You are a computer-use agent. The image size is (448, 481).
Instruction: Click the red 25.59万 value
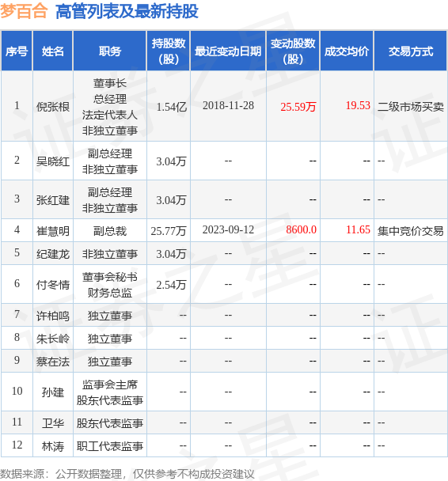pos(298,107)
